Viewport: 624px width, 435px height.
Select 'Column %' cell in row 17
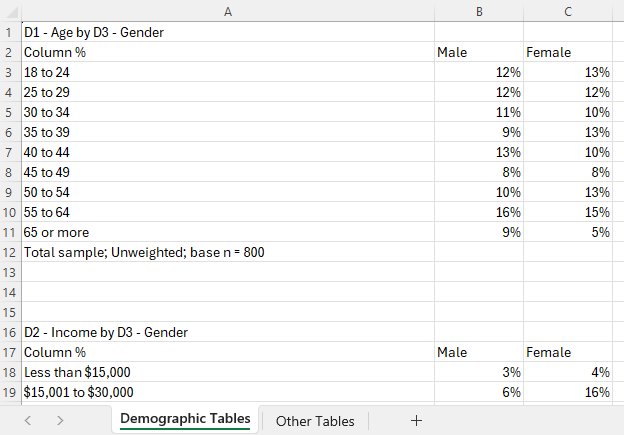[x=228, y=352]
